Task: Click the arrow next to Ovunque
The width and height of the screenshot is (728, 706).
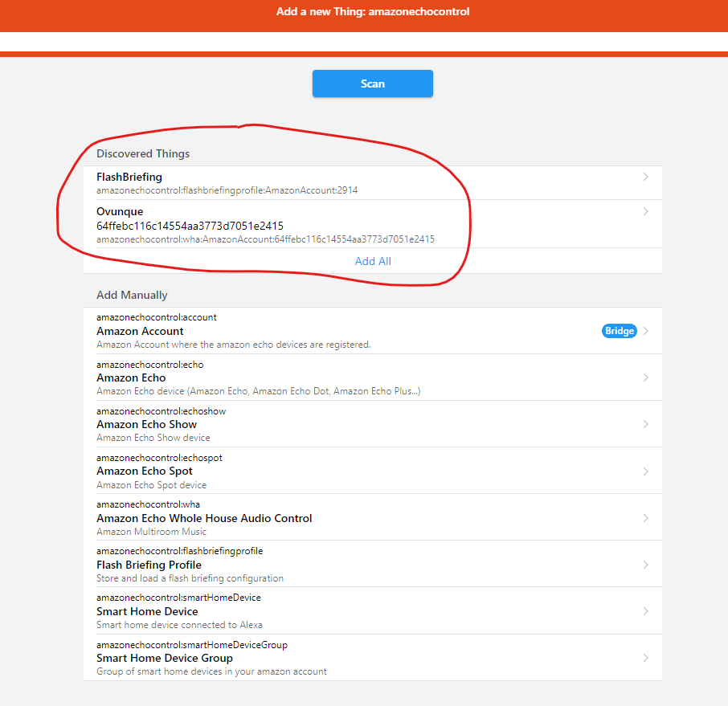Action: [646, 211]
